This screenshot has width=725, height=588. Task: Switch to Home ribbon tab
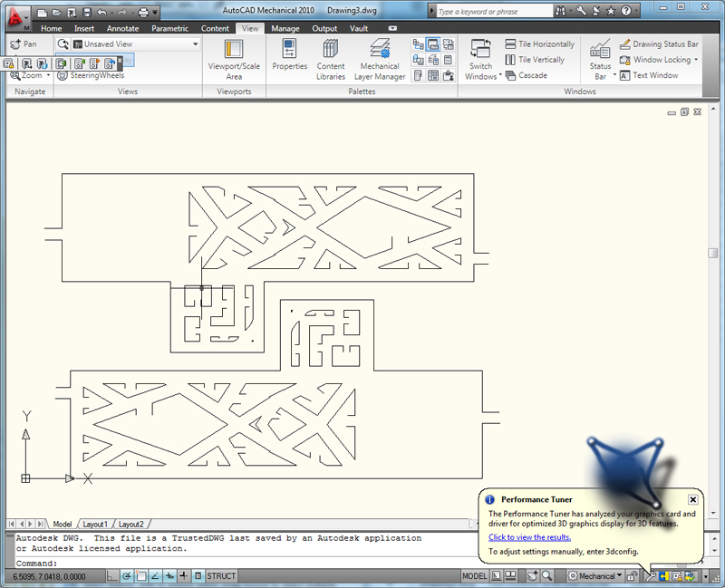click(51, 28)
